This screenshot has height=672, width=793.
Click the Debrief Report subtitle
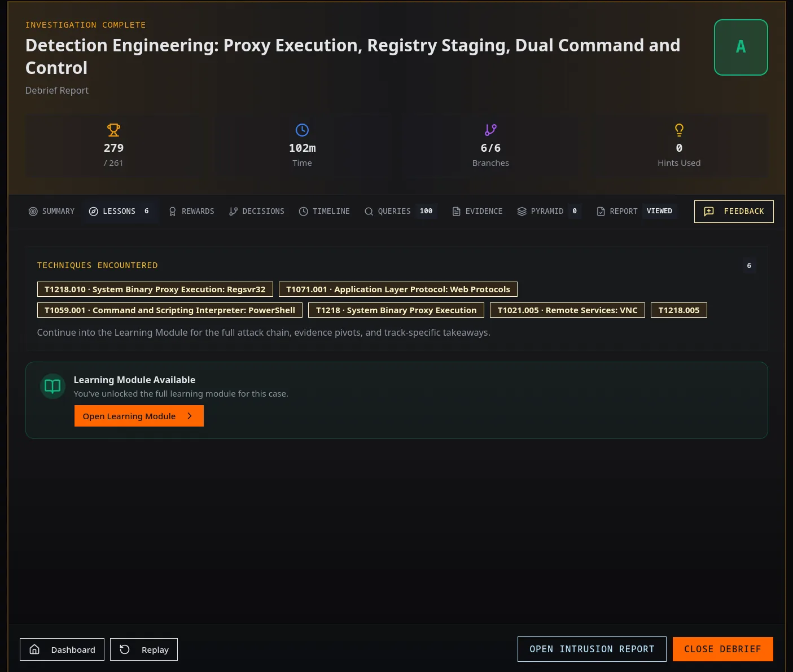tap(57, 90)
